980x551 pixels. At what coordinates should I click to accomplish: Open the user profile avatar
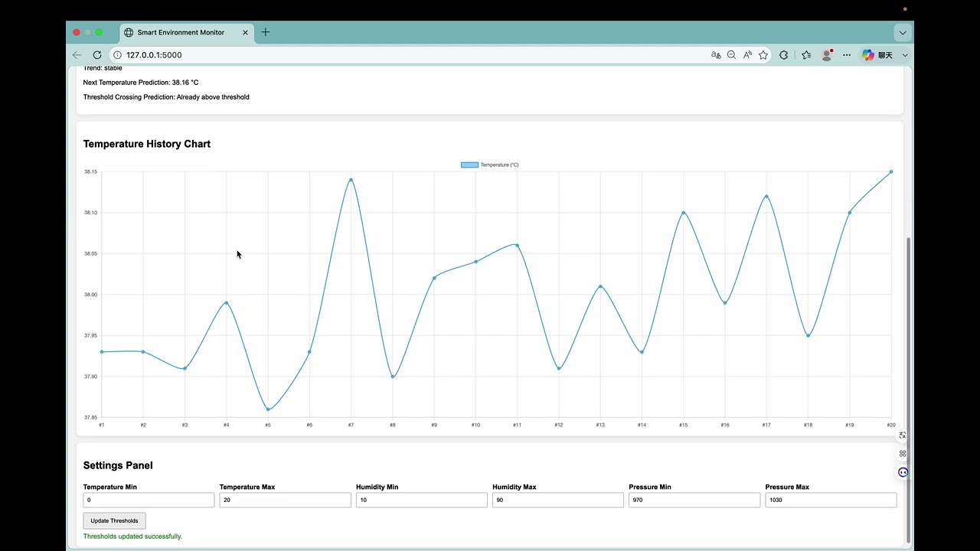827,55
